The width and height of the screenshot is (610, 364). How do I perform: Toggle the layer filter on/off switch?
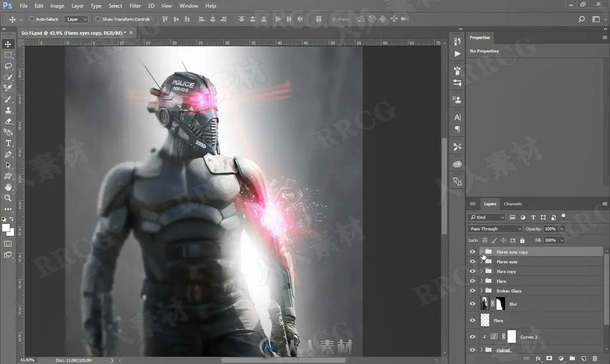pos(563,216)
